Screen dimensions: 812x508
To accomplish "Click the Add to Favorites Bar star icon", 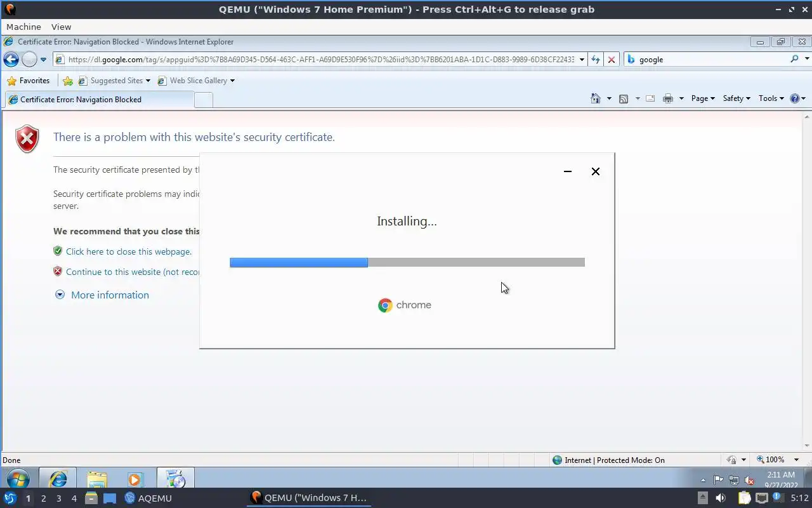I will [68, 81].
